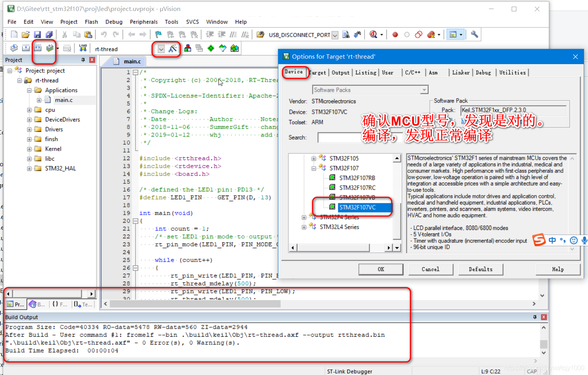Click the Paste toolbar icon
This screenshot has width=588, height=375.
coord(88,34)
